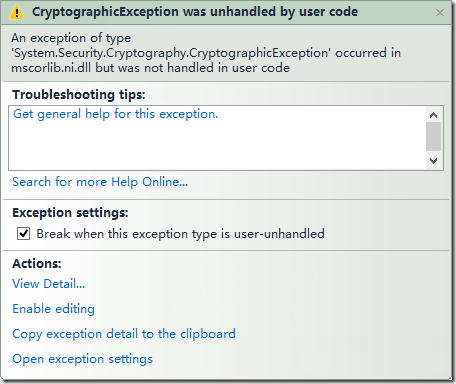456x384 pixels.
Task: Open 'Search for more Help Online...' link
Action: pyautogui.click(x=100, y=182)
